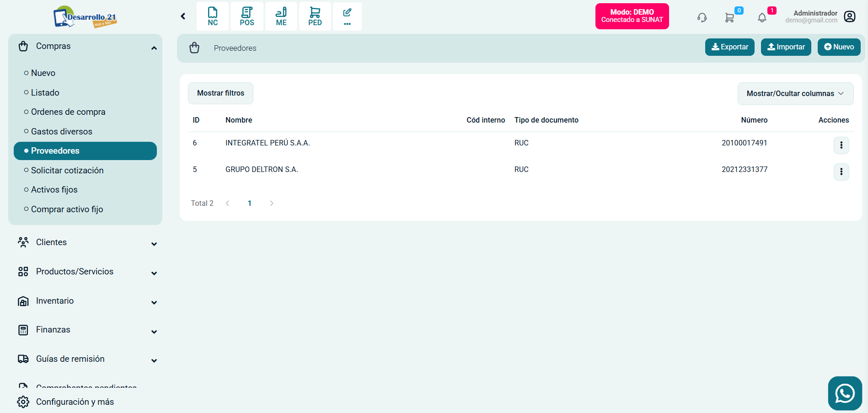Open the PED orders cart shortcut
Screen dimensions: 868x413
pos(315,16)
